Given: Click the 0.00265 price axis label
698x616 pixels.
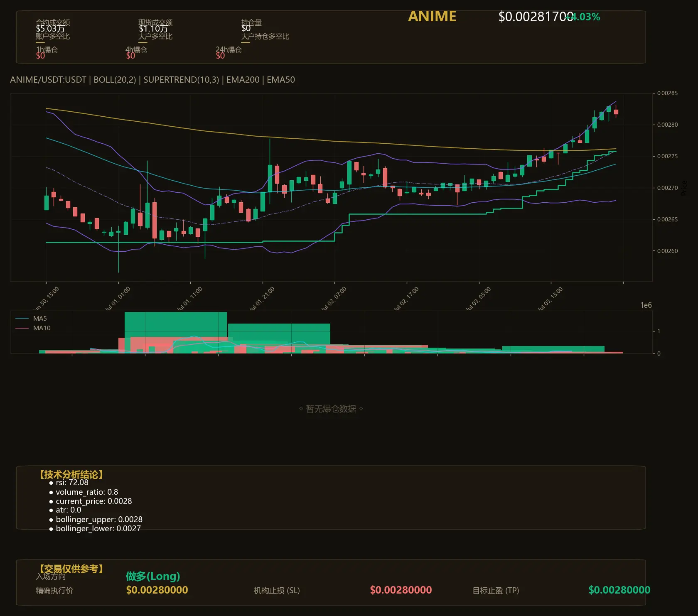Looking at the screenshot, I should click(x=667, y=219).
